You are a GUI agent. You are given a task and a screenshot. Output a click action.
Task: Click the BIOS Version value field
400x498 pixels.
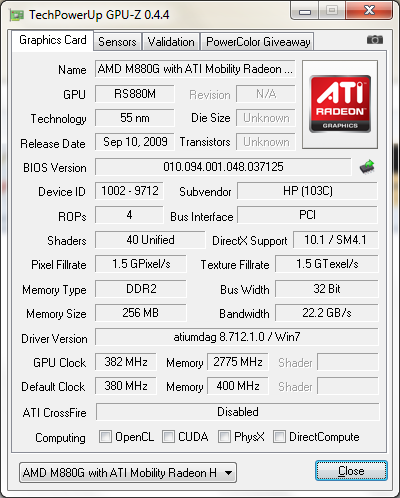223,167
